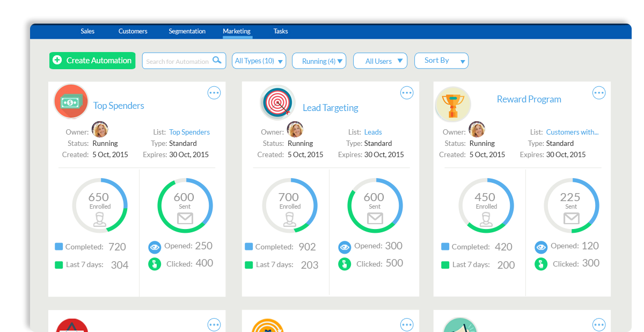Open the Top Spenders automation title
This screenshot has width=644, height=332.
[x=119, y=106]
